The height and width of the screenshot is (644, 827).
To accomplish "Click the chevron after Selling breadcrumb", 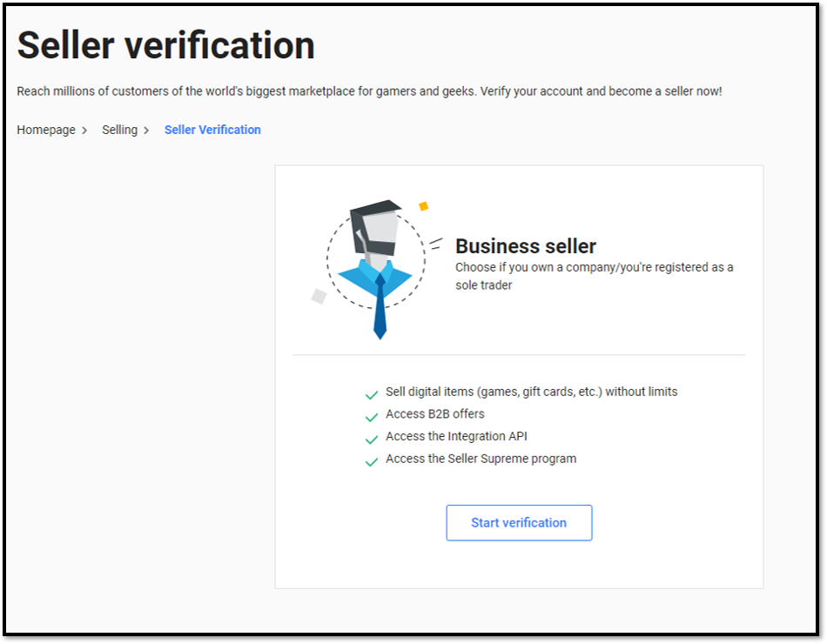I will [146, 131].
